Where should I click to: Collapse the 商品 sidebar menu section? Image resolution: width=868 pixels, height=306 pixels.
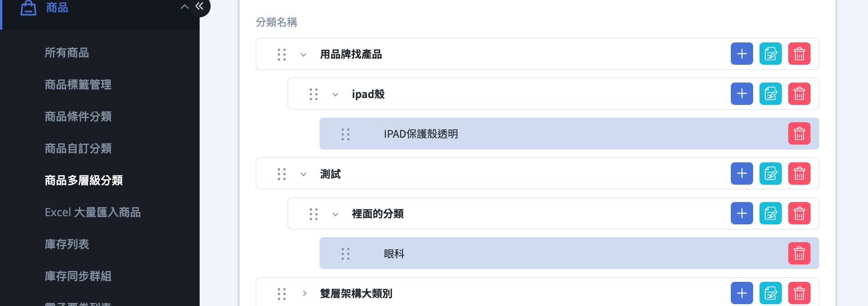click(x=184, y=7)
